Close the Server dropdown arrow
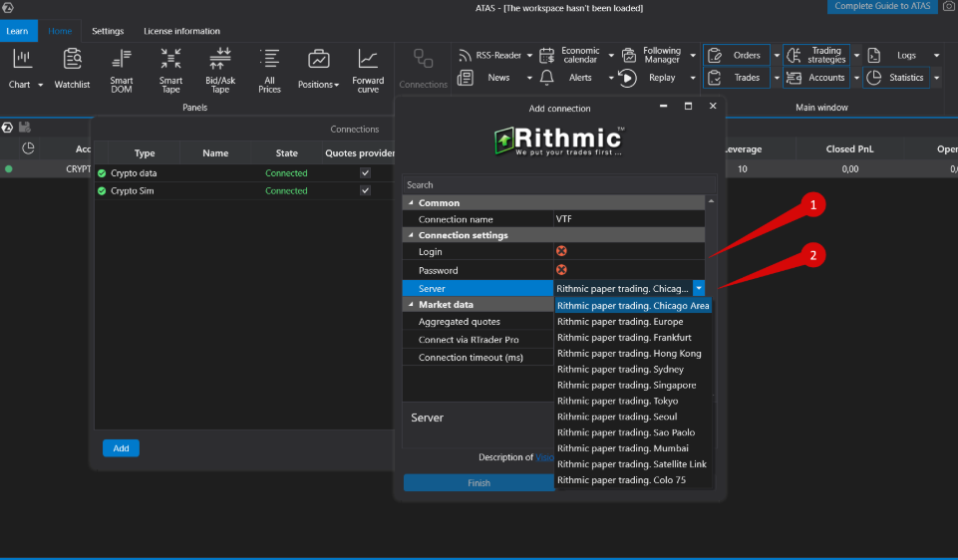 point(699,288)
